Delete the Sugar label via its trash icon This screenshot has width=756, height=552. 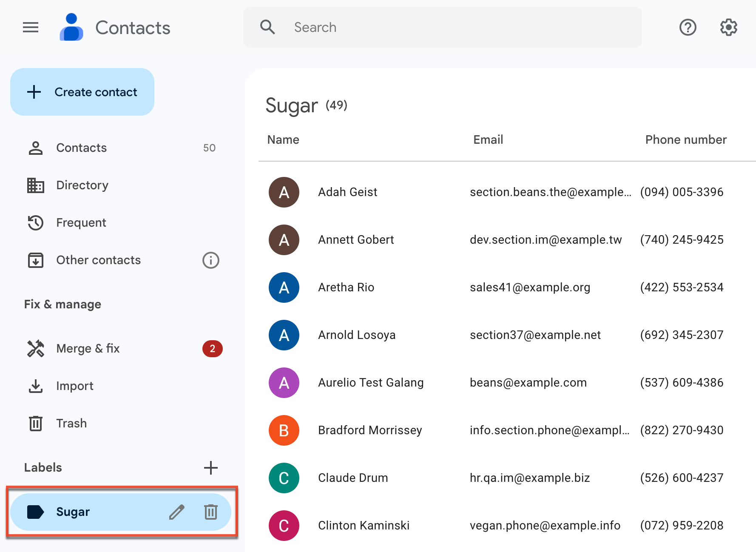[211, 512]
